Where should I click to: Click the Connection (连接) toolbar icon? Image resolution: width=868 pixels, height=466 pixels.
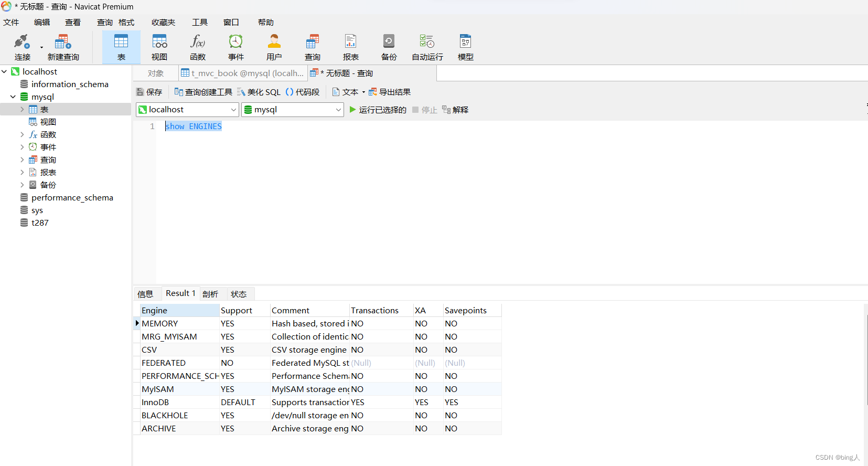coord(22,47)
